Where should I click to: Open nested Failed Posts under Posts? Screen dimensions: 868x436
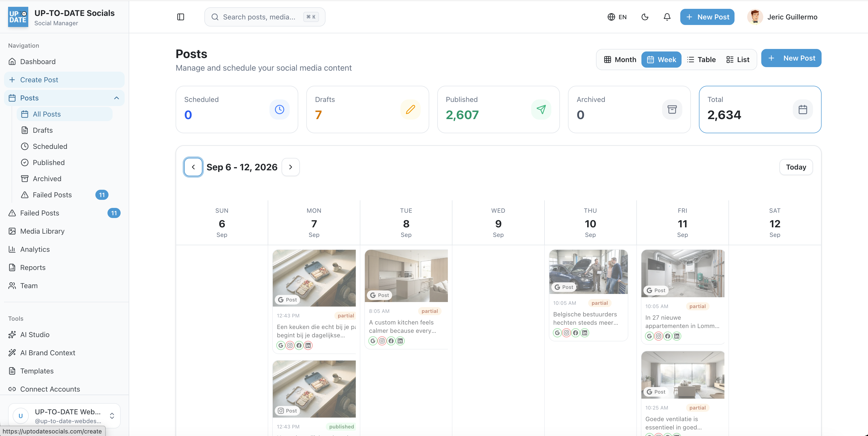pyautogui.click(x=64, y=195)
